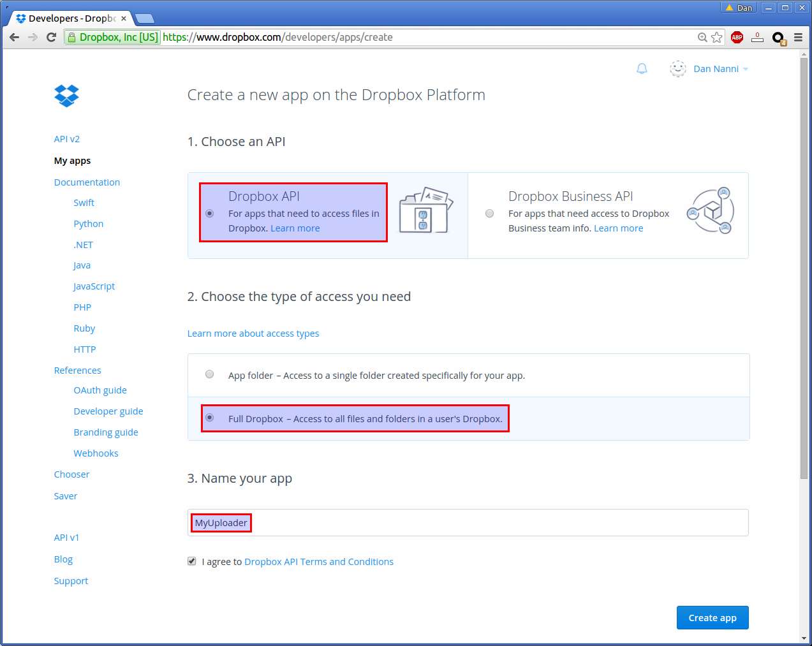Reload the page with the refresh icon
The width and height of the screenshot is (812, 646).
[52, 37]
